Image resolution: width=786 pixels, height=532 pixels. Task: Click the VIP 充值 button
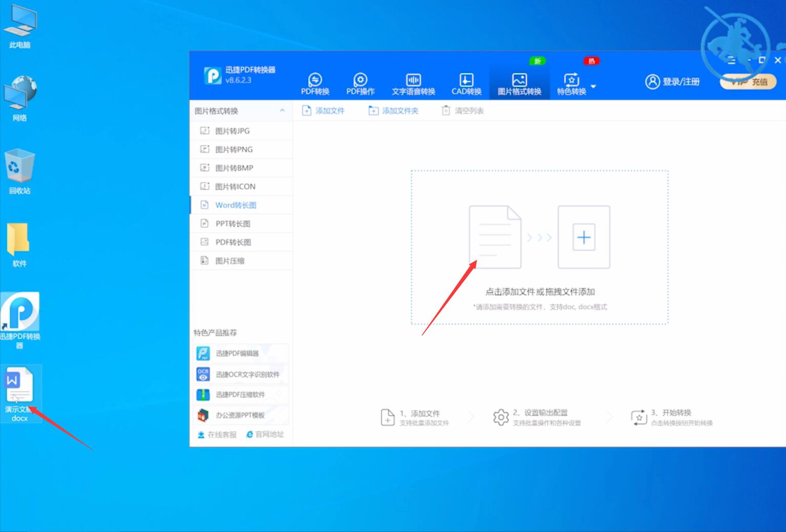click(x=748, y=81)
